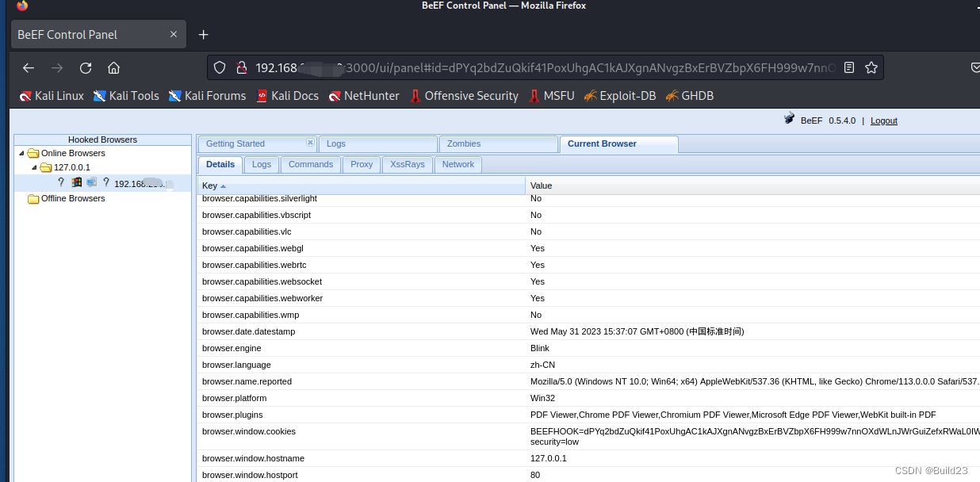Open the Exploit-DB bookmark
Viewport: 980px width, 482px height.
620,96
